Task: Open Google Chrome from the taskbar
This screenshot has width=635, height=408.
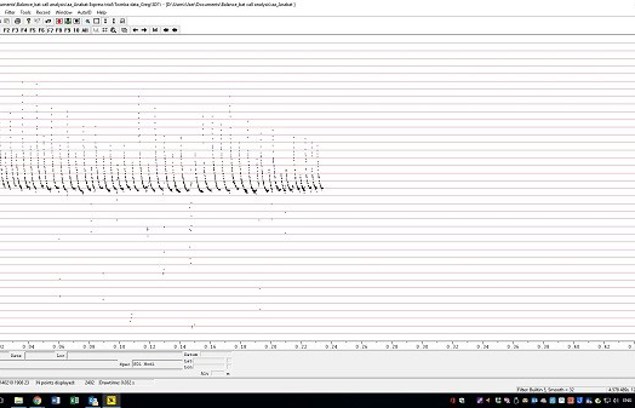Action: [37, 400]
